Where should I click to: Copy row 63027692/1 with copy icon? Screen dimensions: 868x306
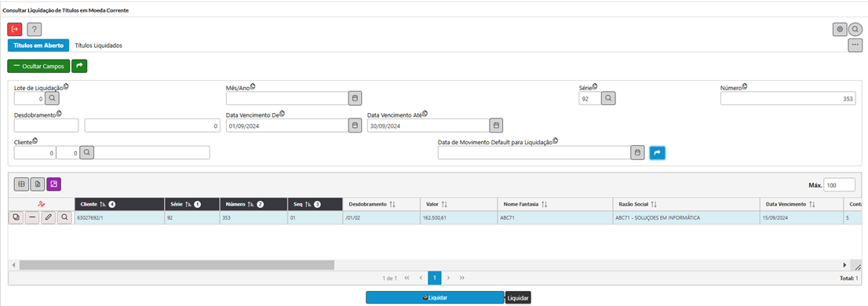[x=16, y=218]
